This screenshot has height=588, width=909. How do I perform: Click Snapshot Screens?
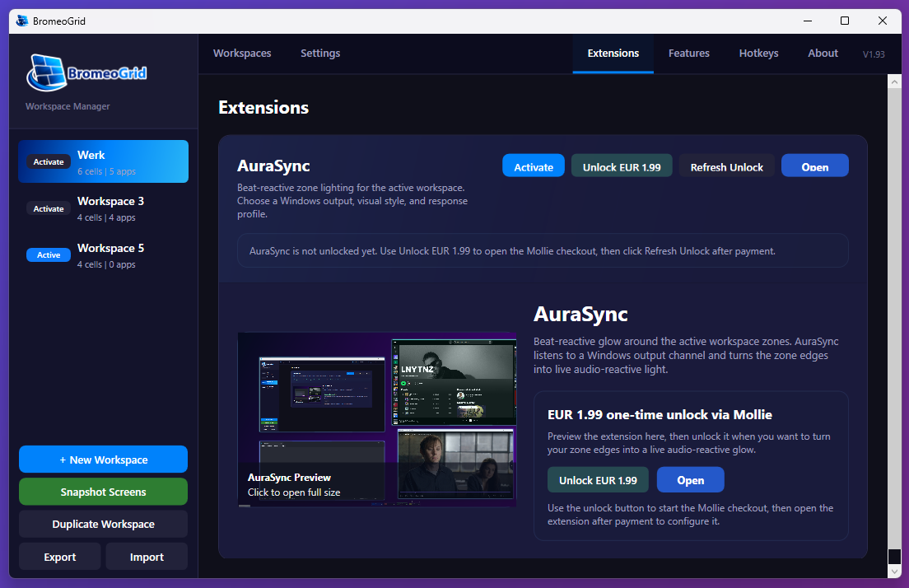103,491
